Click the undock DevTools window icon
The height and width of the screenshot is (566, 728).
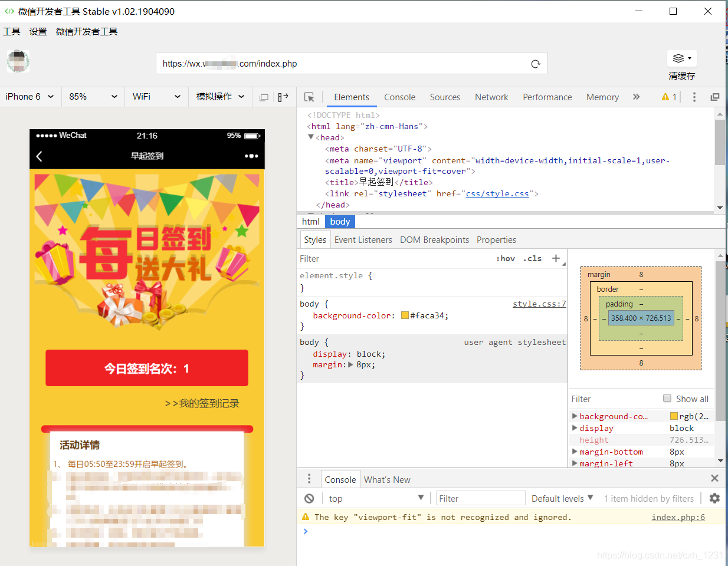point(715,97)
